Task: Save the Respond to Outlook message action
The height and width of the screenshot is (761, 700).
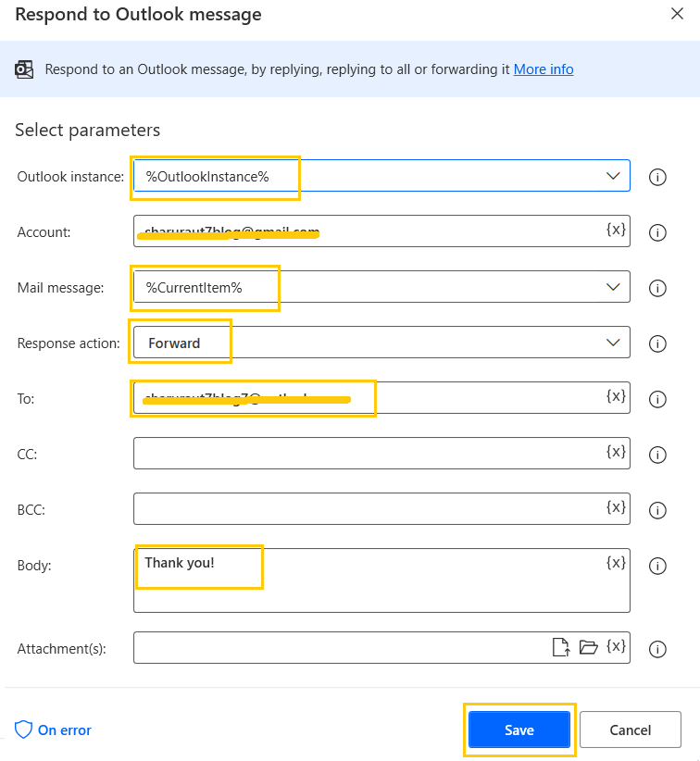Action: pos(519,730)
